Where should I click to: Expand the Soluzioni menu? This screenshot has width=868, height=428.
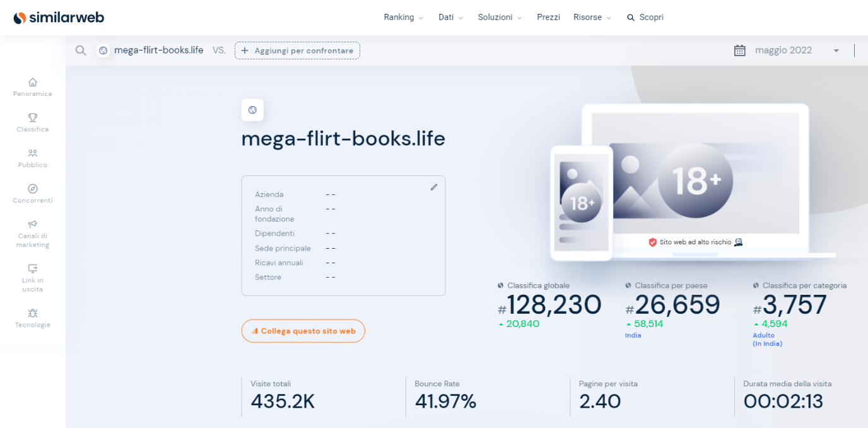pyautogui.click(x=500, y=18)
